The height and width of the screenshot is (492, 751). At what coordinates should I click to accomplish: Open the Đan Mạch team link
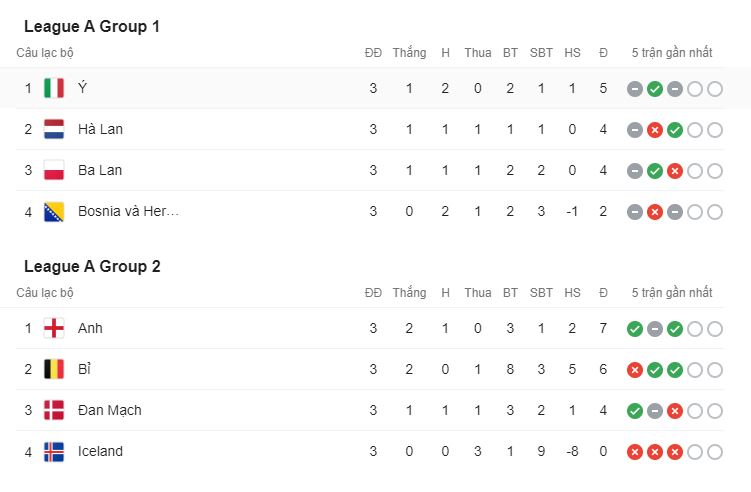point(110,411)
